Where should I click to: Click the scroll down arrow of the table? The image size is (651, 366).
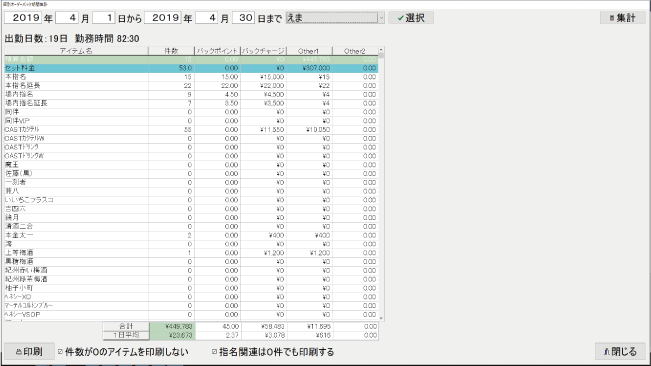(x=381, y=318)
